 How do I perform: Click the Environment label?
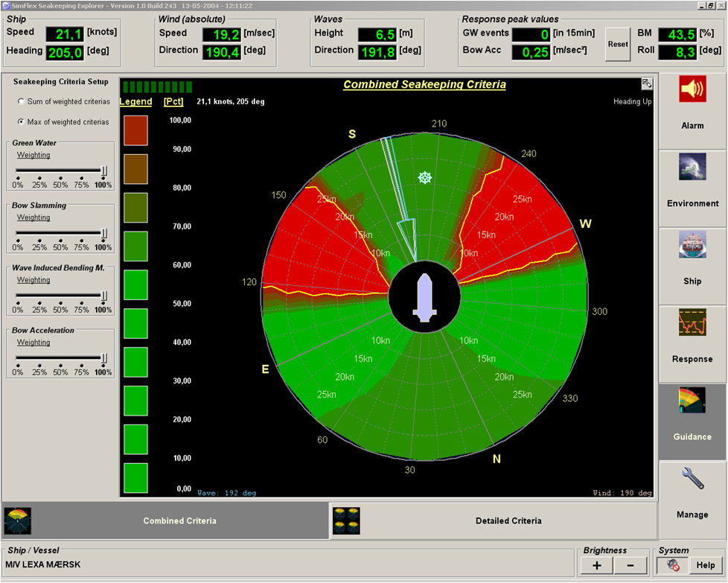click(692, 203)
